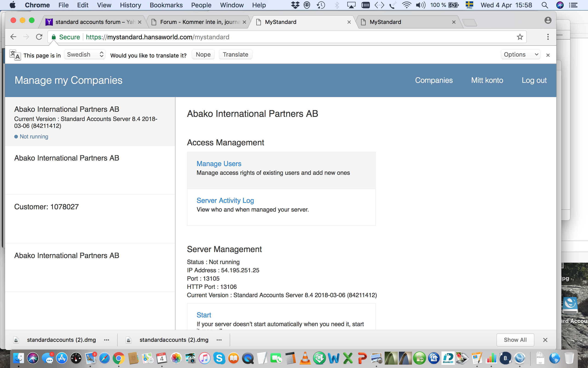This screenshot has height=368, width=588.
Task: Open Microsoft Word from the dock
Action: pyautogui.click(x=334, y=358)
